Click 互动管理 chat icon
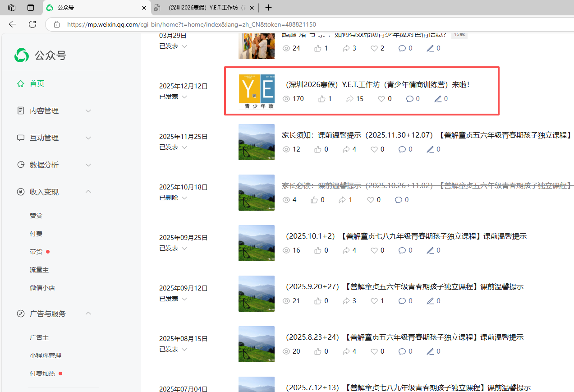574x392 pixels. tap(20, 138)
